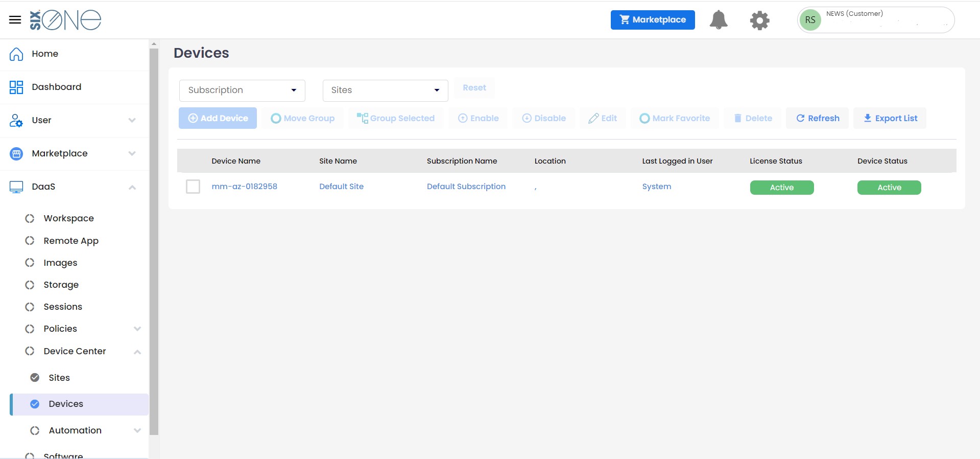Click the System user link
This screenshot has height=459, width=980.
coord(657,187)
